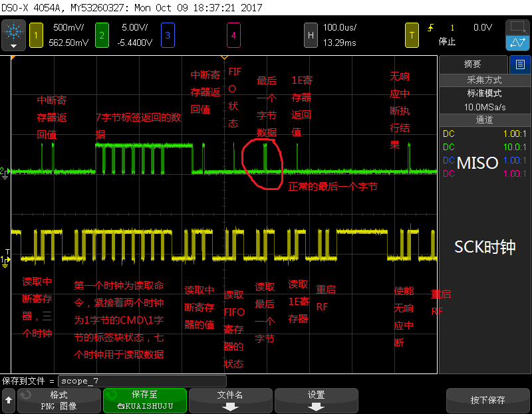Expand the 文件名 filename menu
The height and width of the screenshot is (414, 532).
tap(231, 401)
